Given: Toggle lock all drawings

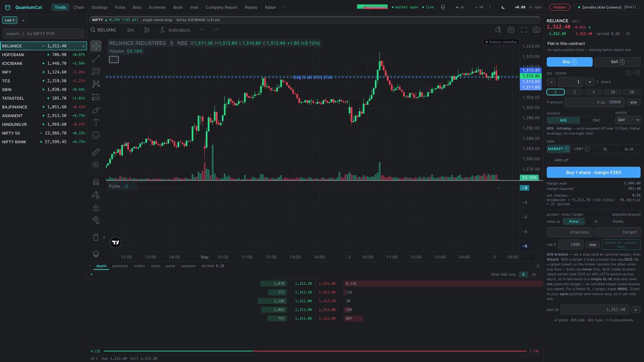Looking at the screenshot, I should coord(96,208).
